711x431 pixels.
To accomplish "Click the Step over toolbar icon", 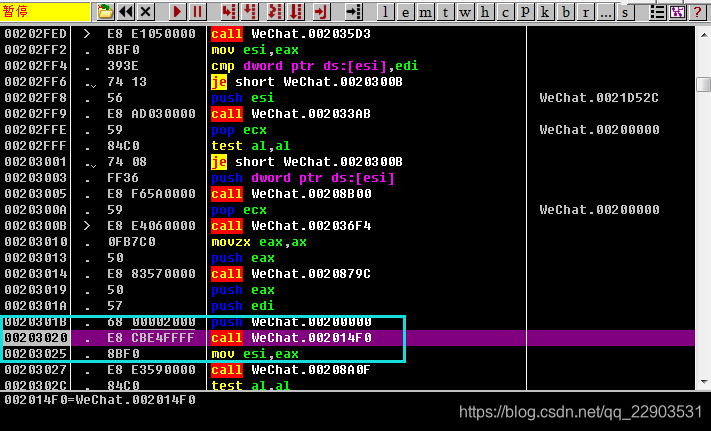I will pos(249,11).
